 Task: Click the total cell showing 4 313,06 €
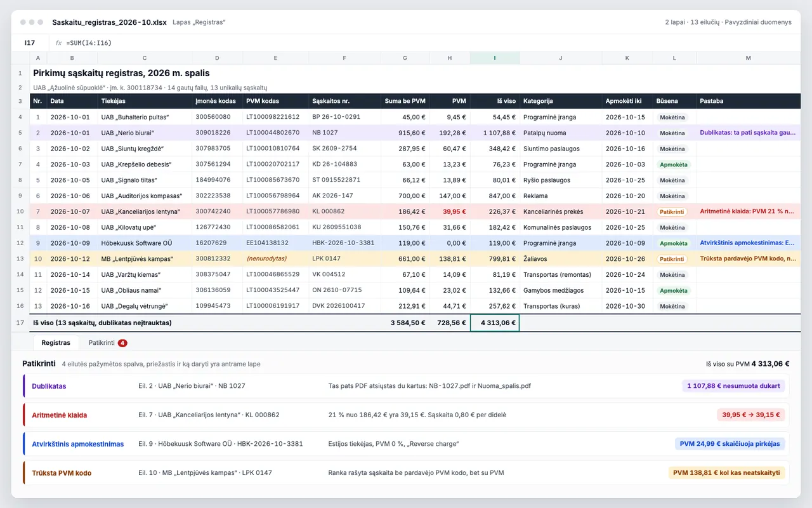495,323
